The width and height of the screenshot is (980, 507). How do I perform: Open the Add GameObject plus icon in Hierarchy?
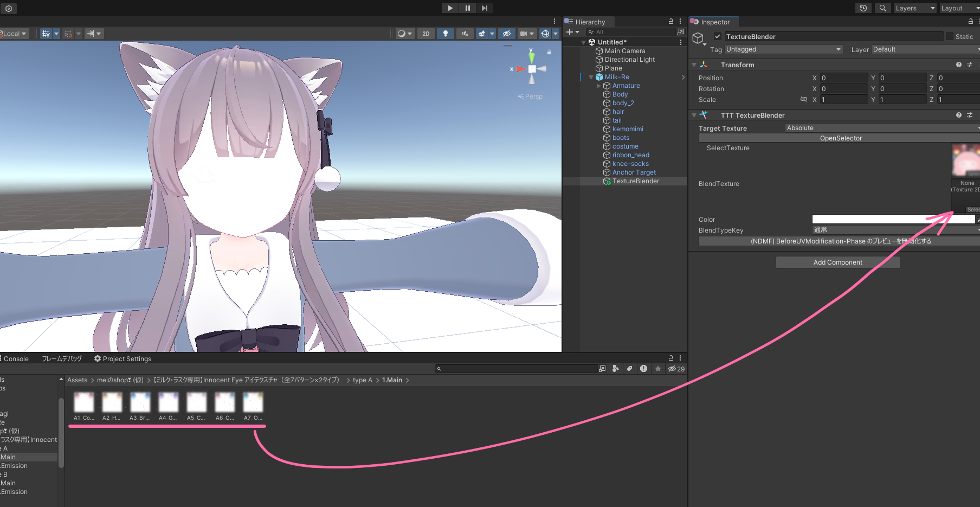pos(571,32)
